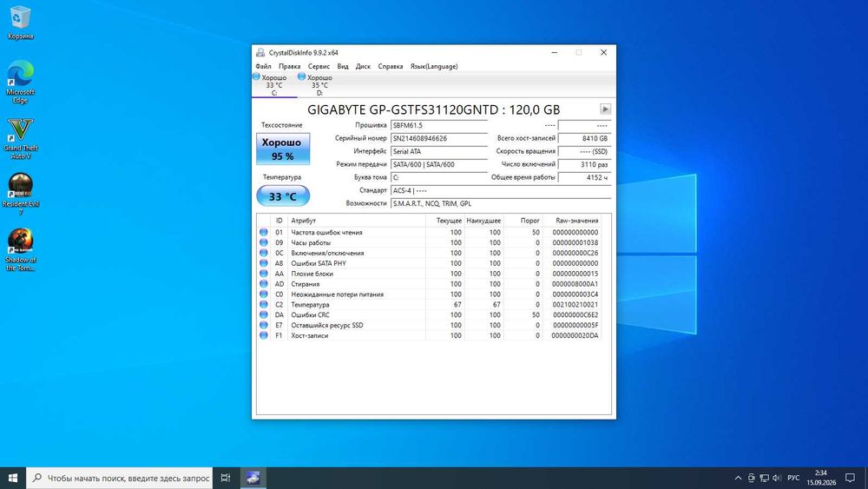Click the status icon for attribute 01
Image resolution: width=868 pixels, height=489 pixels.
point(264,233)
